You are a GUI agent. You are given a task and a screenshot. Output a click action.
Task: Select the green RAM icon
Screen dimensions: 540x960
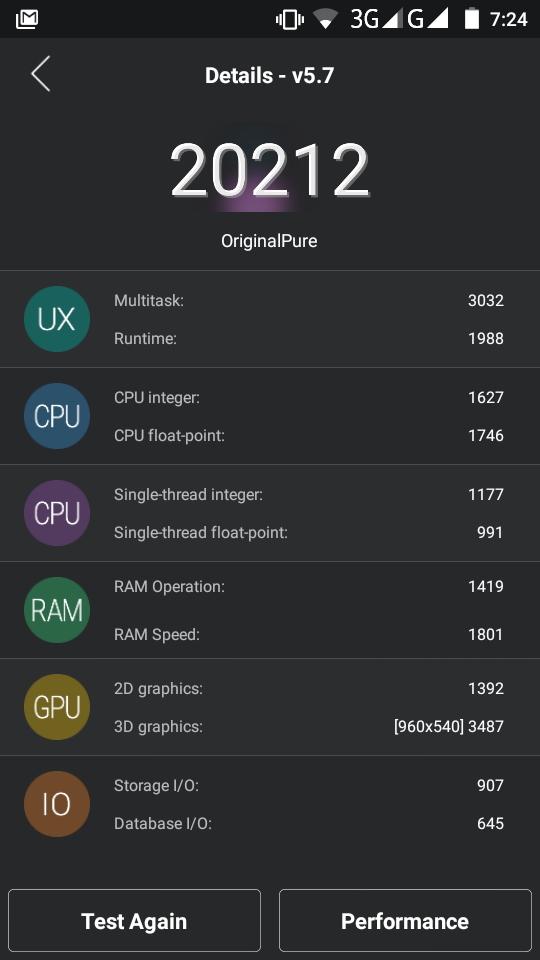[57, 610]
